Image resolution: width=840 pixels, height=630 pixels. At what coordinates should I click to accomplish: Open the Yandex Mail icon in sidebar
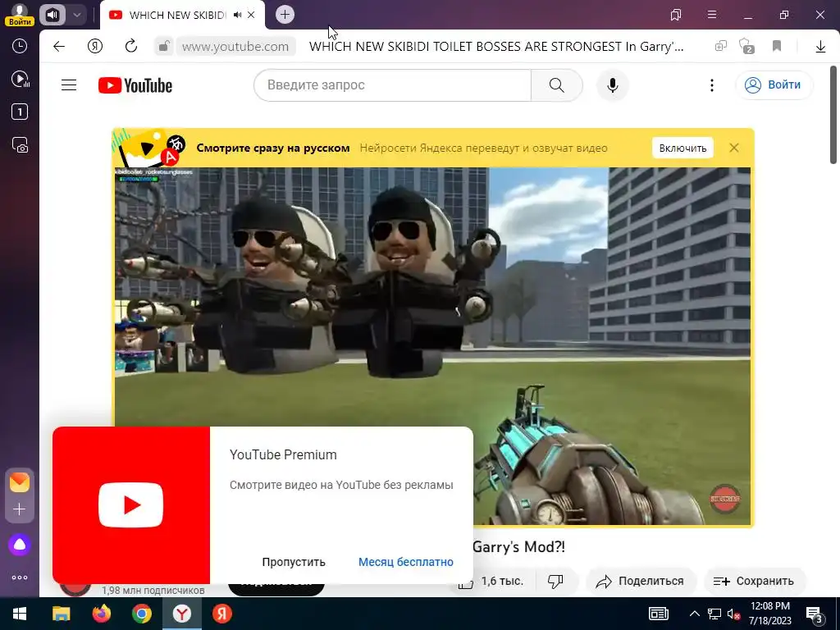(20, 482)
